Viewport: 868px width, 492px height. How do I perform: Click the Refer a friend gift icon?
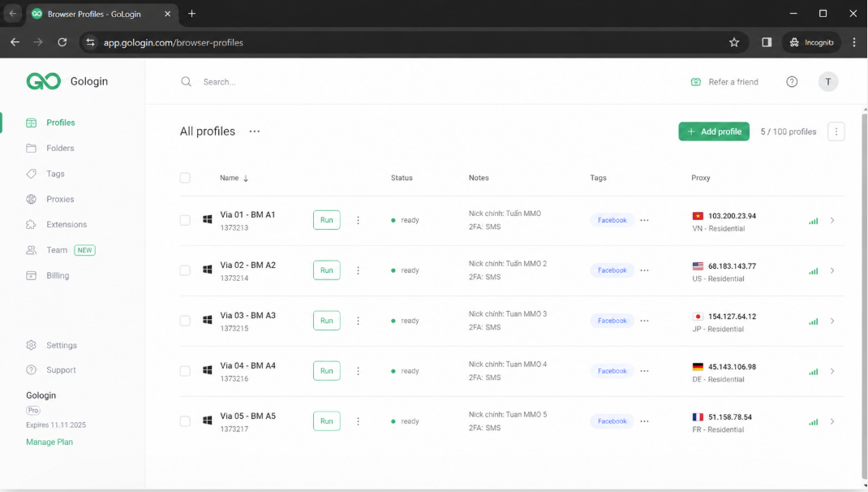point(696,82)
